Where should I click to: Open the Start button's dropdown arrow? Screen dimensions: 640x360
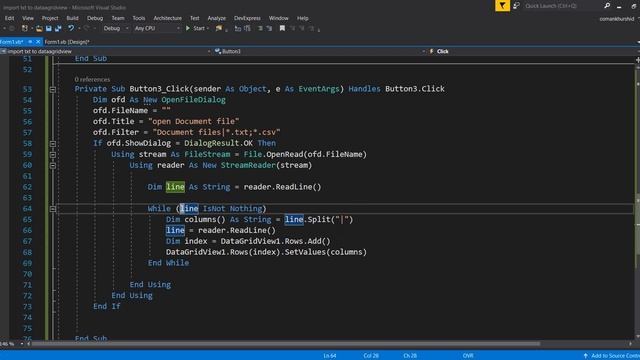click(x=208, y=29)
